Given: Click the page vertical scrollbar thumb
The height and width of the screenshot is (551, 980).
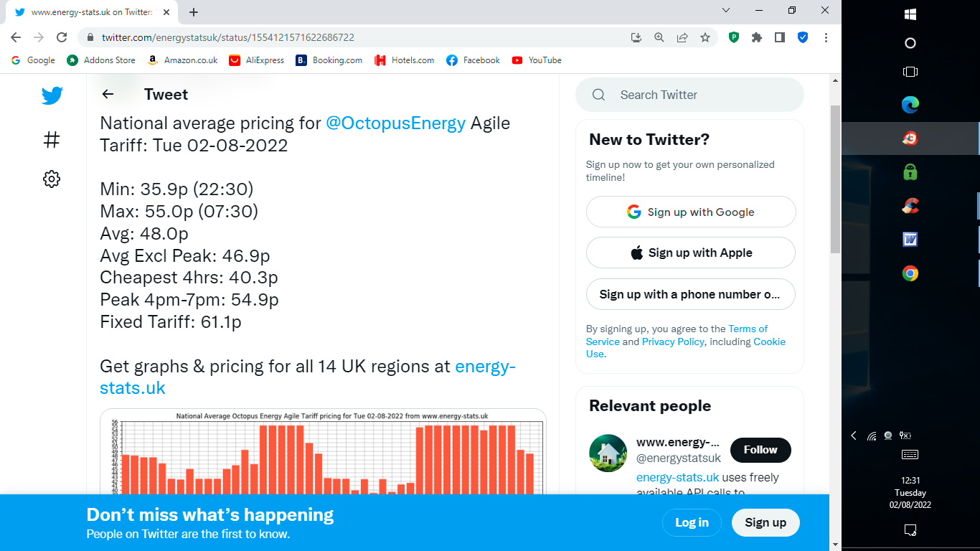Looking at the screenshot, I should pos(835,179).
